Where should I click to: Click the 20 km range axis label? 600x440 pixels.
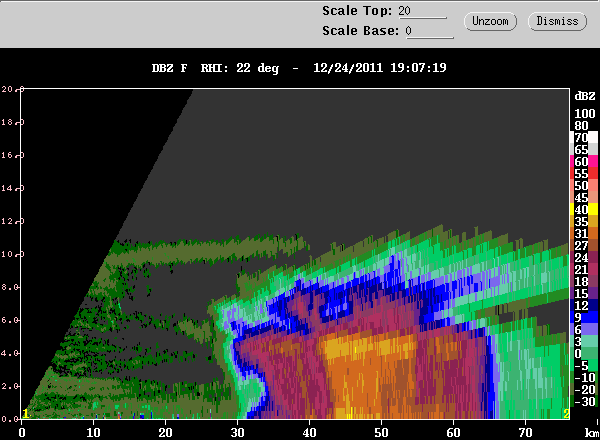[165, 433]
